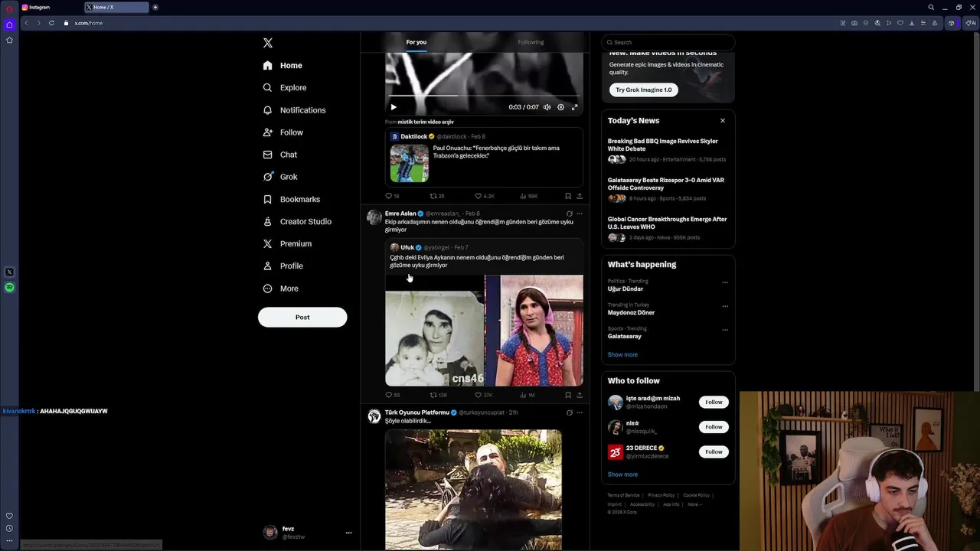The width and height of the screenshot is (980, 551).
Task: Switch to the For you tab
Action: (x=416, y=42)
